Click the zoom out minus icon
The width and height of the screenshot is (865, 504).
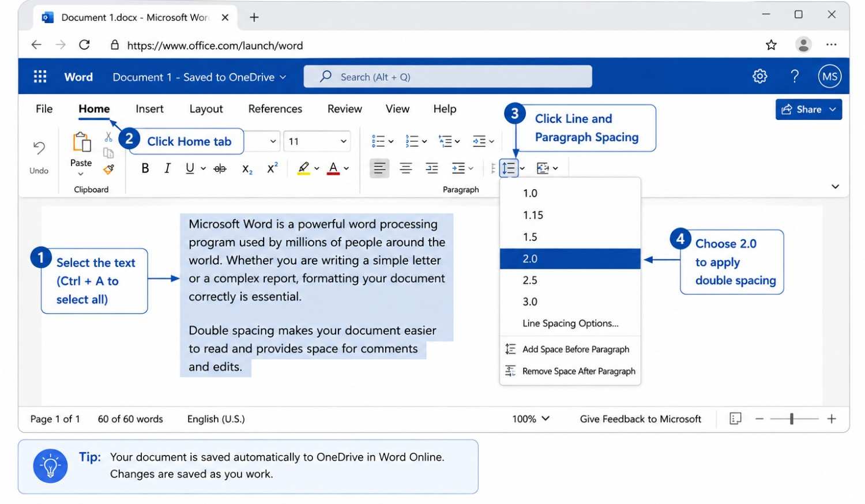coord(759,419)
